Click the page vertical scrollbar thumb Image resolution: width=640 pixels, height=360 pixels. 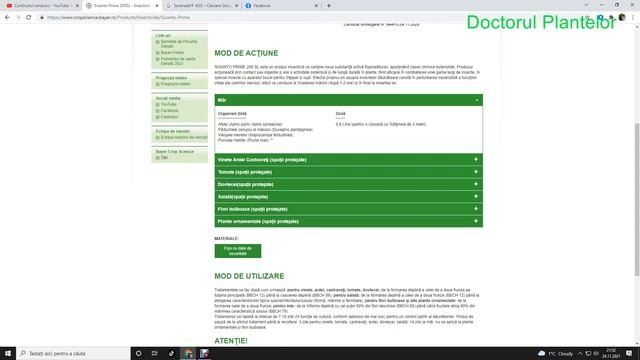pos(637,200)
